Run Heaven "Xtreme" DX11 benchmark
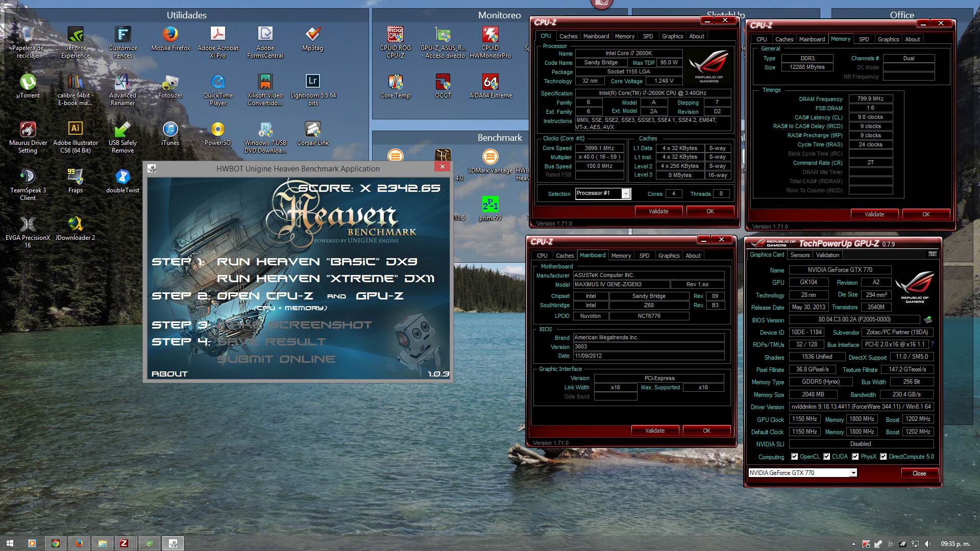 pos(326,279)
